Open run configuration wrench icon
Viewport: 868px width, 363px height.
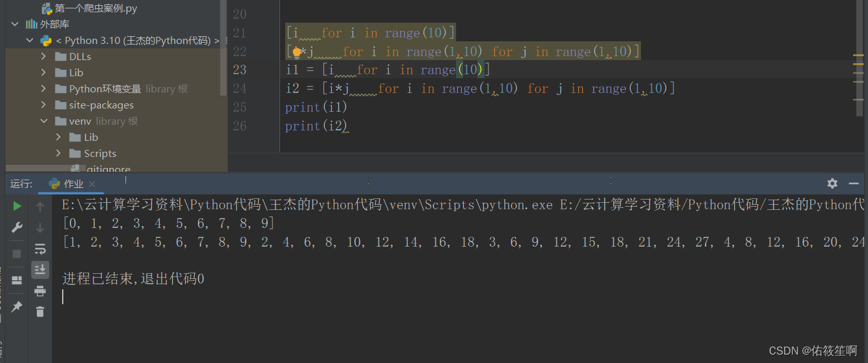(17, 227)
